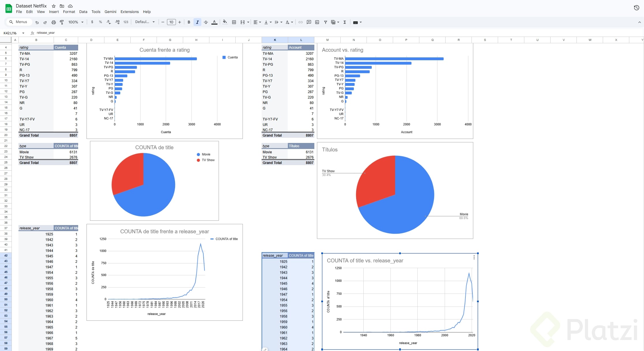Toggle strikethrough formatting
This screenshot has height=351, width=644.
coord(206,22)
